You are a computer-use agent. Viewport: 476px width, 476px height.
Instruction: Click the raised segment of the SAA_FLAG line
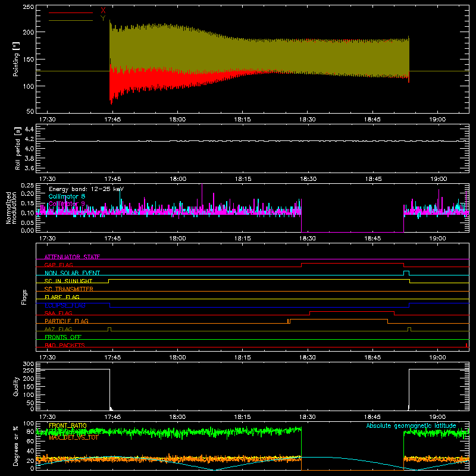(352, 311)
